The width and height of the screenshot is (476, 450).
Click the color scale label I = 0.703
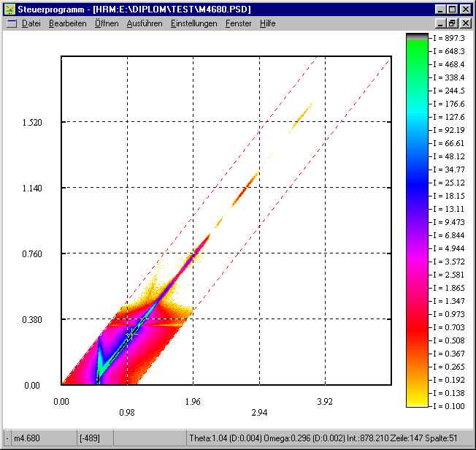(449, 327)
